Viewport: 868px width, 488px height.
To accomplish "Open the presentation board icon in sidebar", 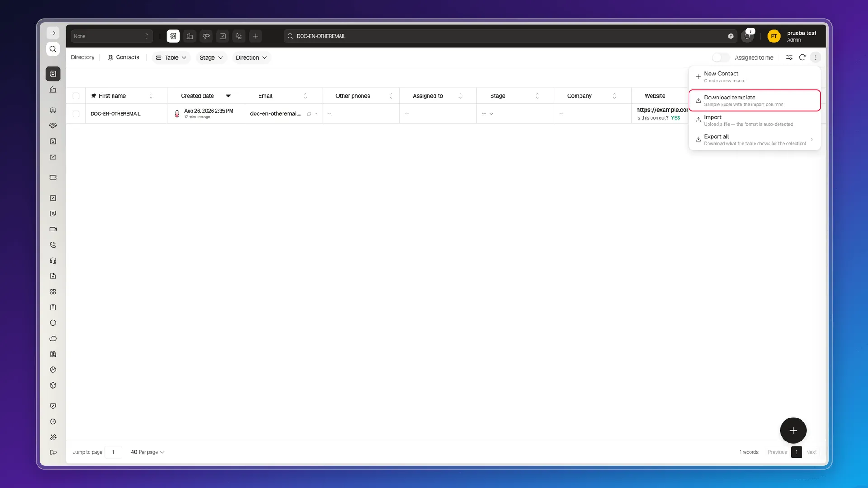I will pyautogui.click(x=53, y=110).
